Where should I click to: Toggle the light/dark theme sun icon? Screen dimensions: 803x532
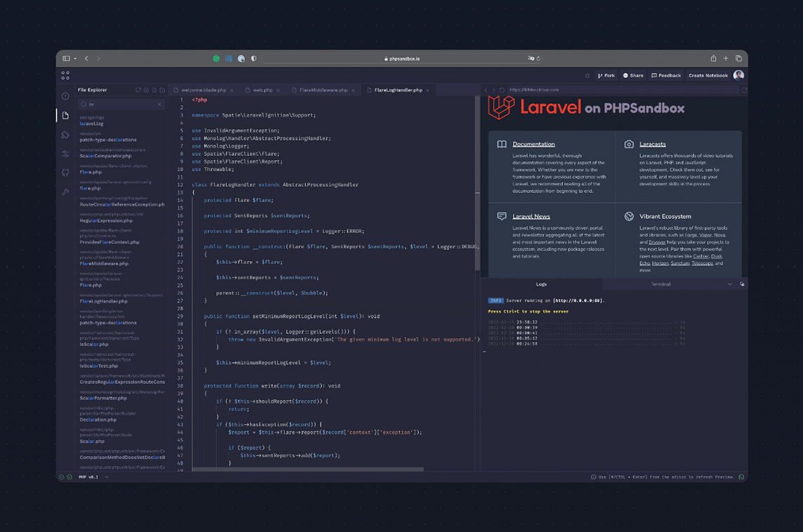(x=587, y=76)
